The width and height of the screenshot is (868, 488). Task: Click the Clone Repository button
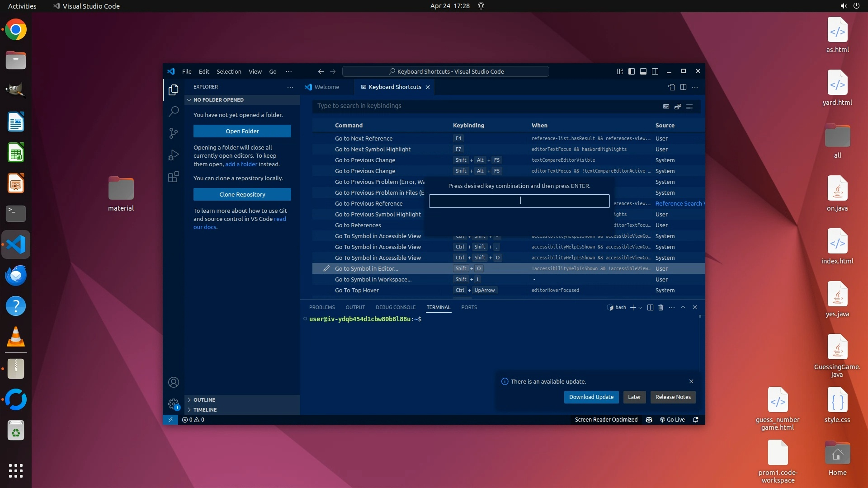[x=242, y=194]
